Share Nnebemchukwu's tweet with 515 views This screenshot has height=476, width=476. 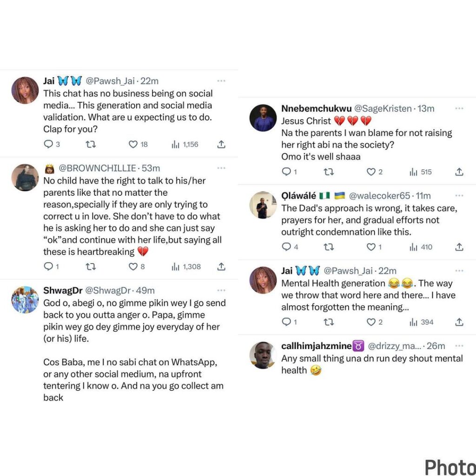[x=459, y=172]
